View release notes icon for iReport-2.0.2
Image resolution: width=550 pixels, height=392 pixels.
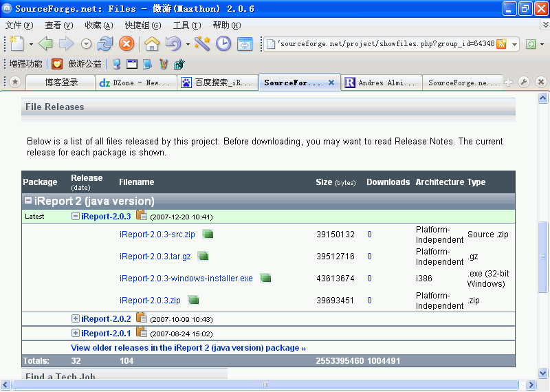(x=142, y=318)
